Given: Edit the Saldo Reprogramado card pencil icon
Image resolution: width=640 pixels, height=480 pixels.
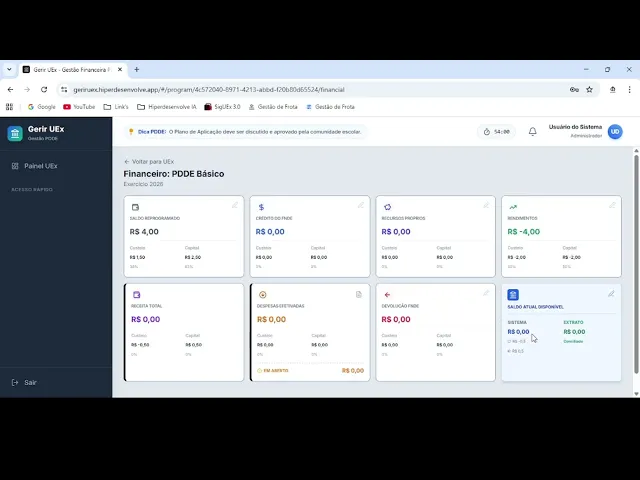Looking at the screenshot, I should coord(235,205).
